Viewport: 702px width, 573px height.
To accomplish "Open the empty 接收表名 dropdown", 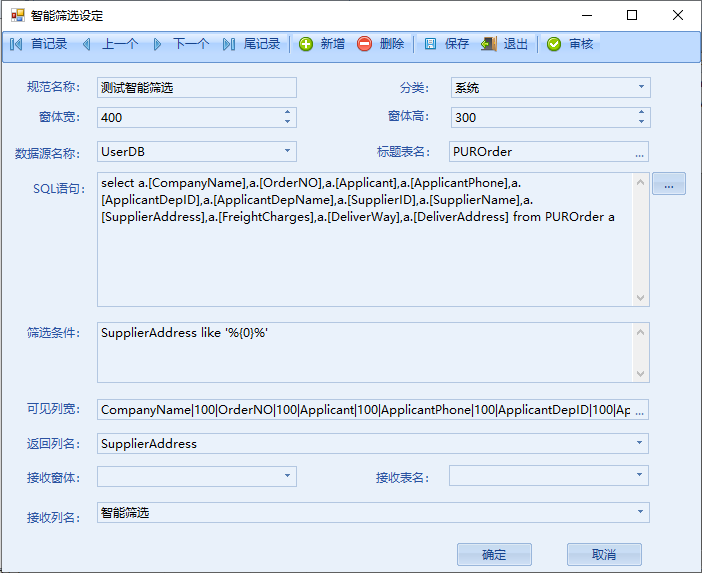I will [639, 475].
